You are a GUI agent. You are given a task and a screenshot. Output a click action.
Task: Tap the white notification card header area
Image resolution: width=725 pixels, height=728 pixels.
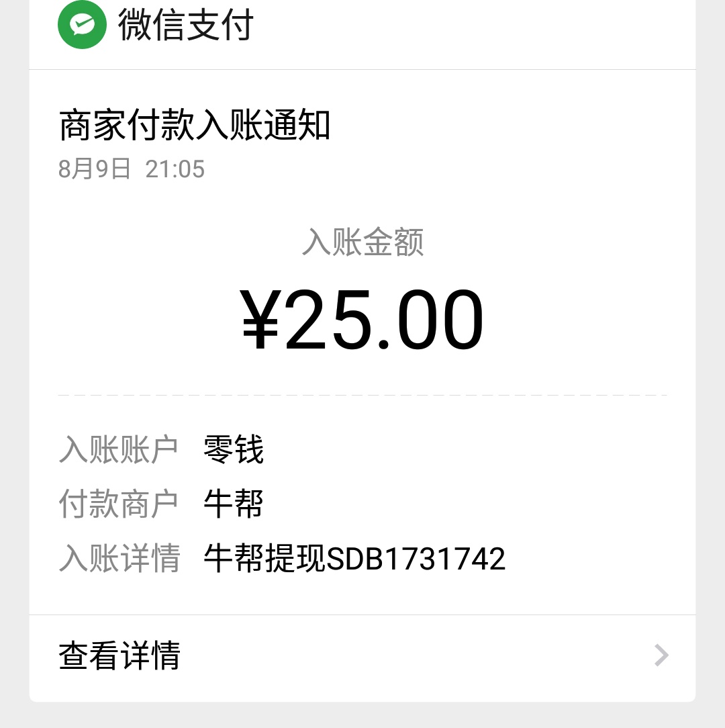(x=362, y=34)
